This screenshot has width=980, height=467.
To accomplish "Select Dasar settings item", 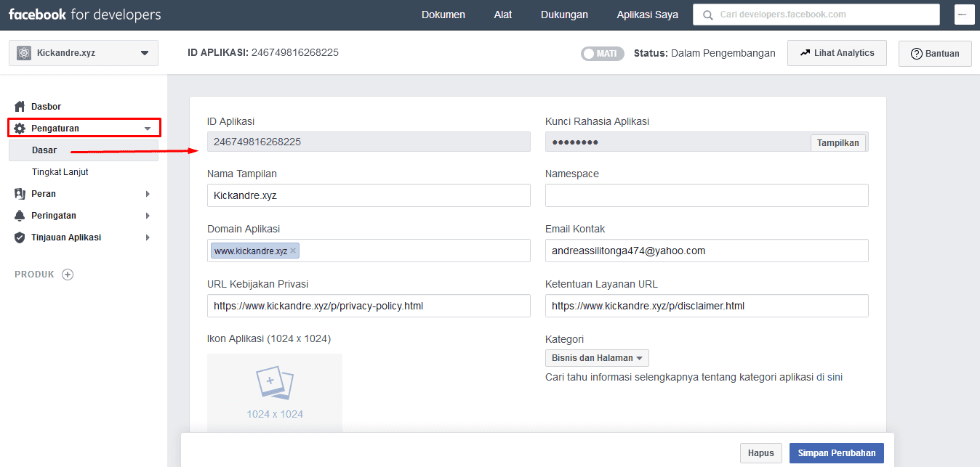I will (84, 150).
